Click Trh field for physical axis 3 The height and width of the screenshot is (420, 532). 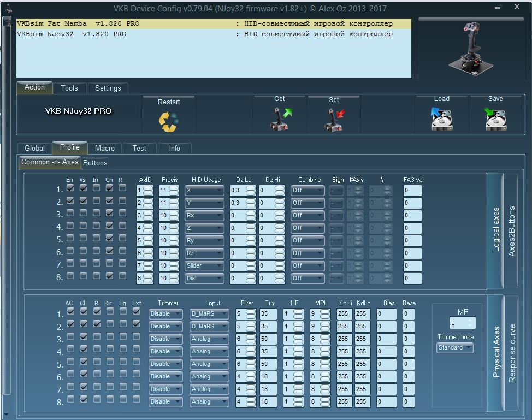click(268, 339)
